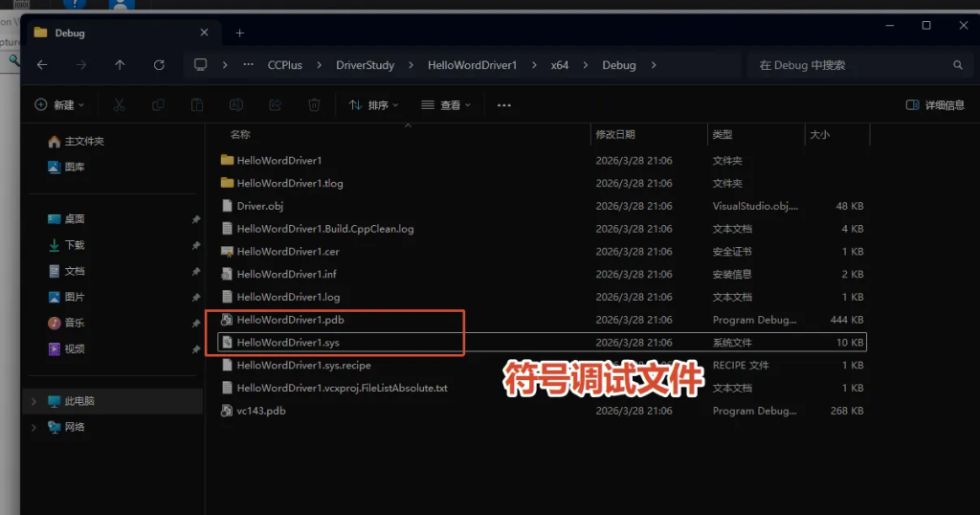
Task: Expand the 网络 tree node
Action: (33, 428)
